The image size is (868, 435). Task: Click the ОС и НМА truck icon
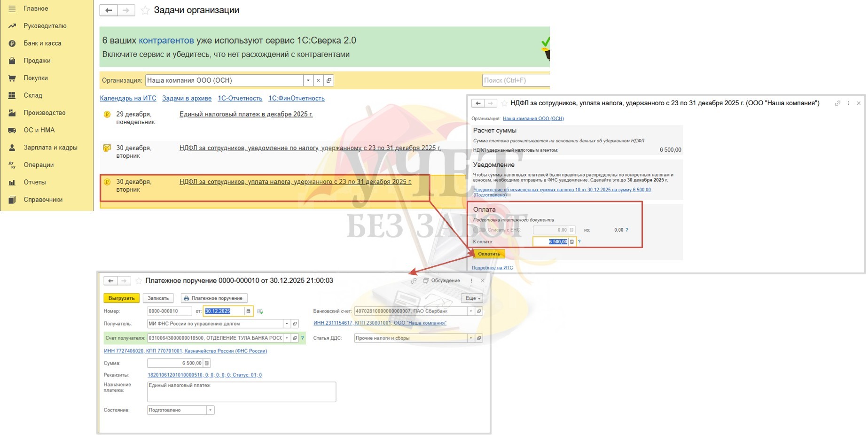coord(12,130)
